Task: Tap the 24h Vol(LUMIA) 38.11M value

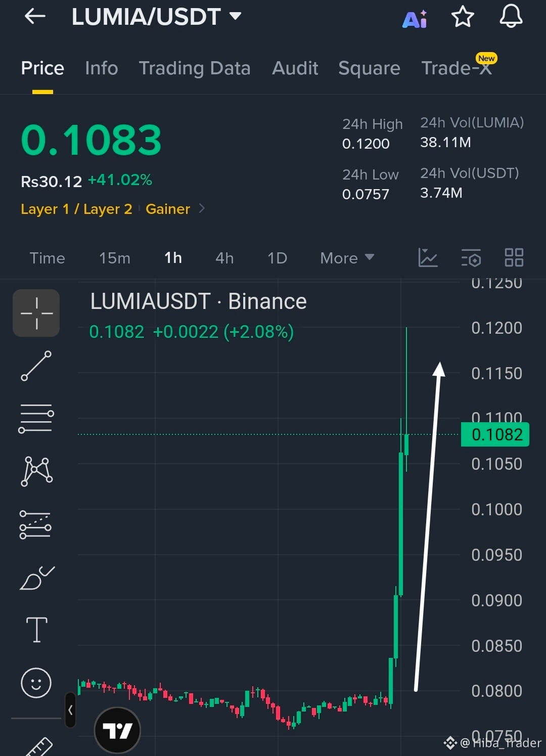Action: (445, 143)
